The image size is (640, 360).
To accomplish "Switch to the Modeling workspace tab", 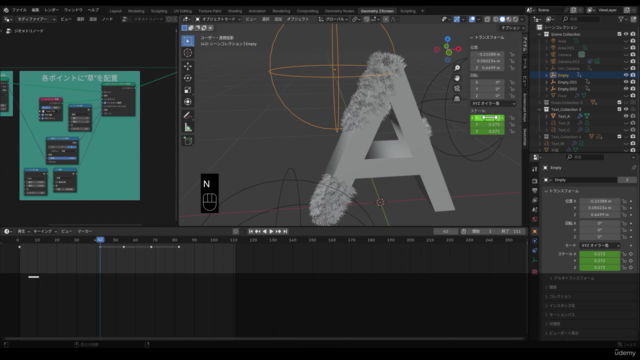I will click(136, 11).
